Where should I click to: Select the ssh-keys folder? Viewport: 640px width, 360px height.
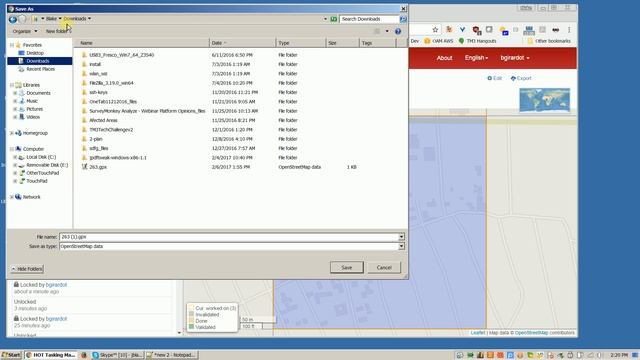[98, 93]
